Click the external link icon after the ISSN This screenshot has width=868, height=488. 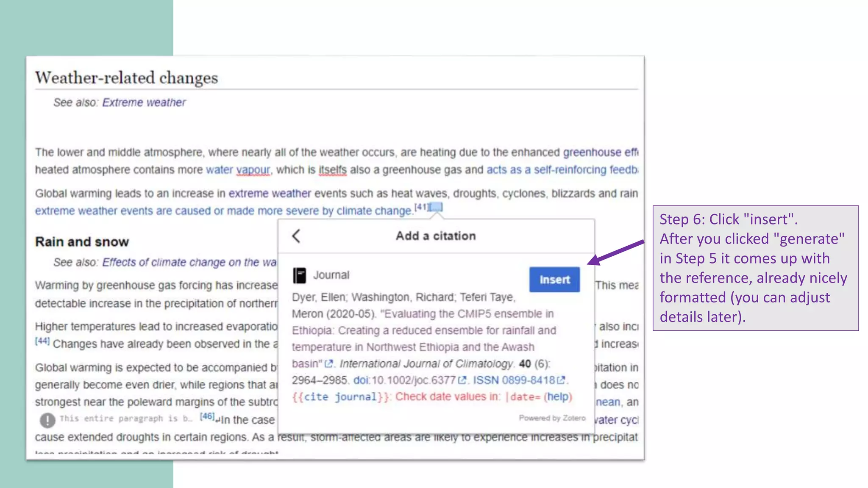561,380
